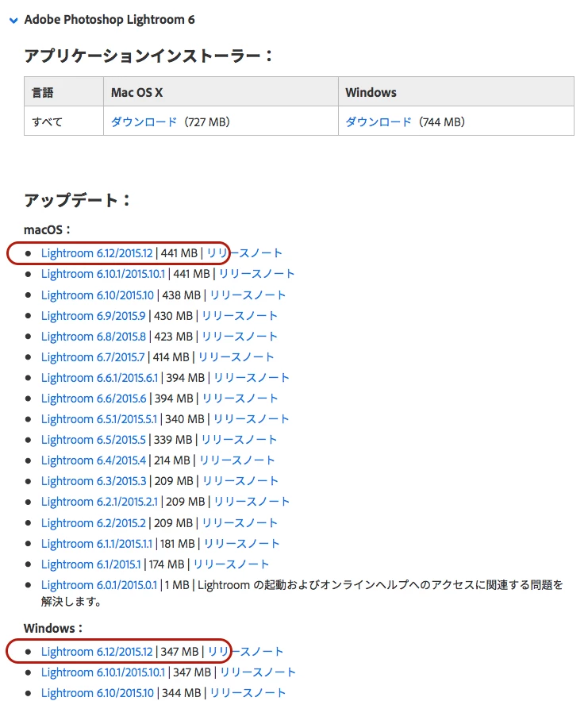Open Lightroom 6.6.1/2015.6.1 update link
Viewport: 588px width, 701px height.
100,378
